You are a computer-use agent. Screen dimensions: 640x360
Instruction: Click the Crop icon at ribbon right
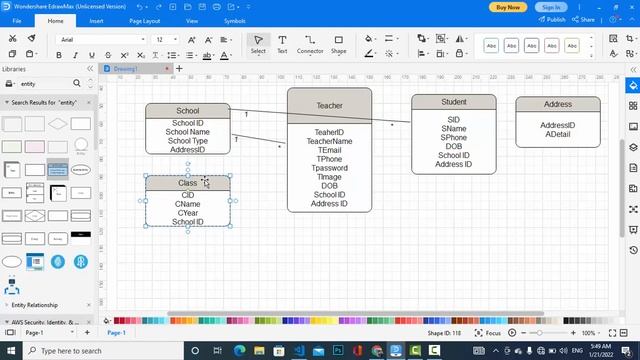click(x=630, y=39)
